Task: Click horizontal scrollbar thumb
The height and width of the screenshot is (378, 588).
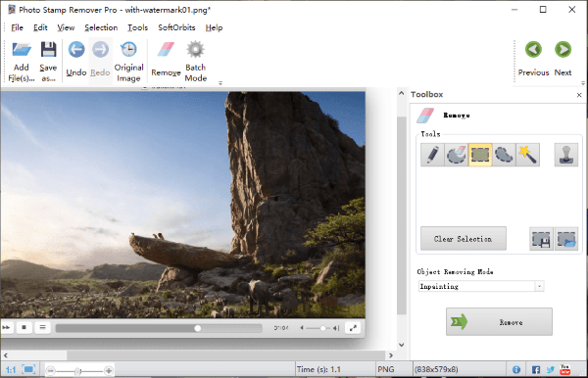Action: [225, 355]
